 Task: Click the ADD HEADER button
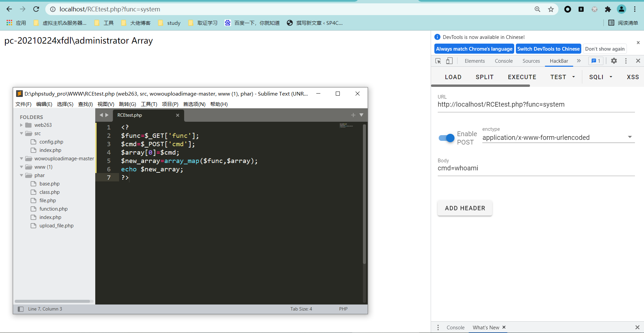465,208
